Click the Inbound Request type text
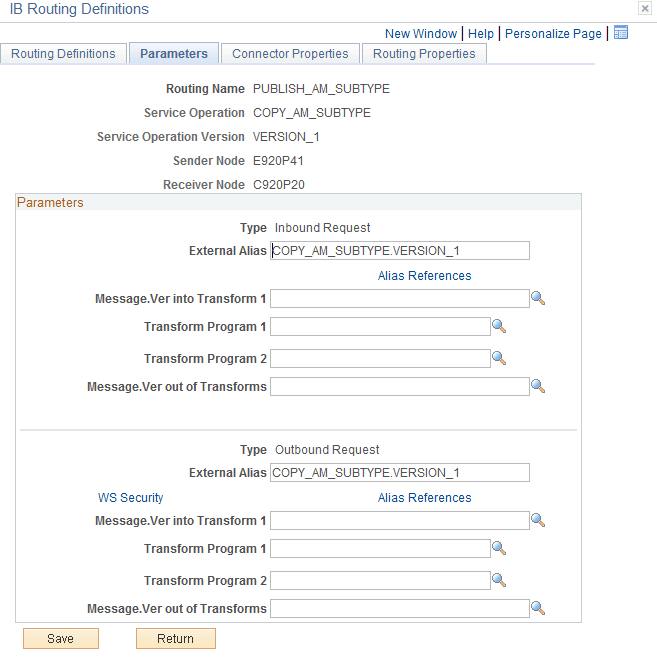Viewport: 657px width, 657px height. tap(322, 228)
